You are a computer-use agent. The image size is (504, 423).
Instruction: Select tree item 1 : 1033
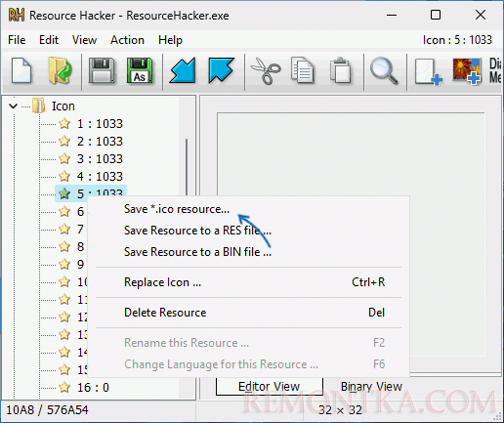[100, 124]
